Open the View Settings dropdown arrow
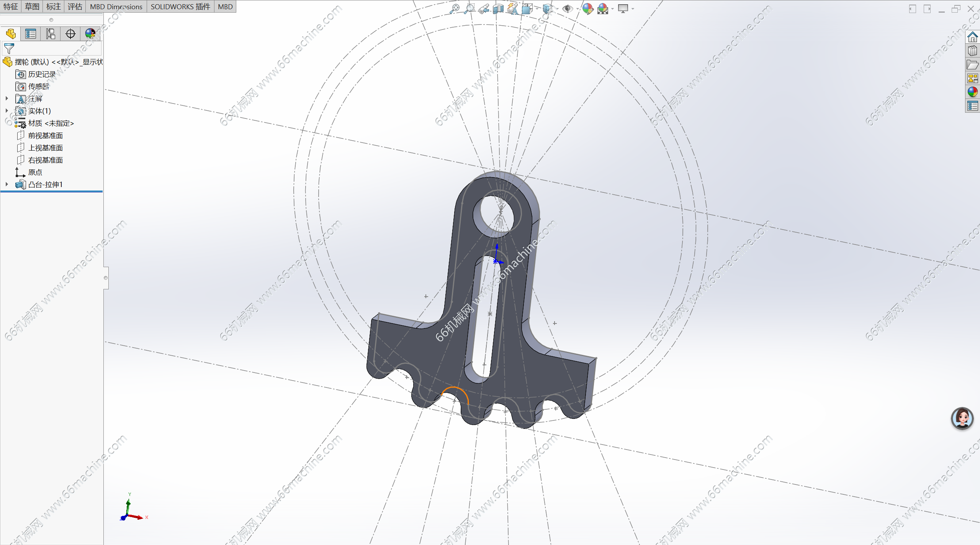Image resolution: width=980 pixels, height=545 pixels. [633, 8]
